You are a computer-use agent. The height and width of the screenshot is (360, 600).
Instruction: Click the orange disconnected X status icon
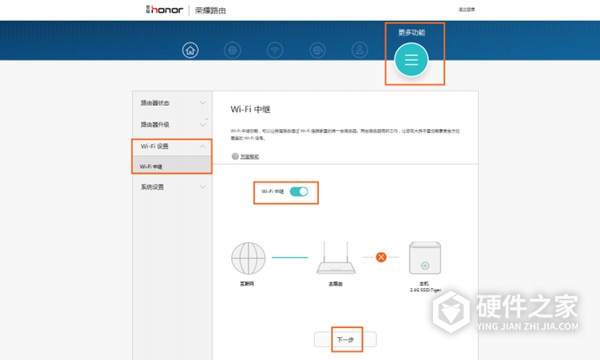381,257
